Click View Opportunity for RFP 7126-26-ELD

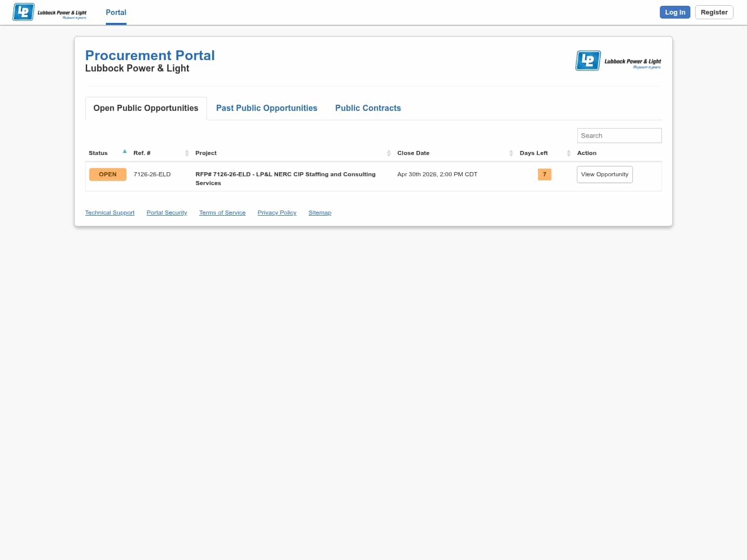pyautogui.click(x=604, y=174)
